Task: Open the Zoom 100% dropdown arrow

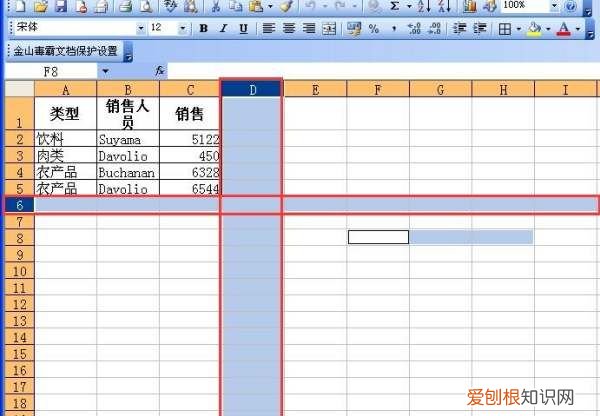Action: (554, 5)
